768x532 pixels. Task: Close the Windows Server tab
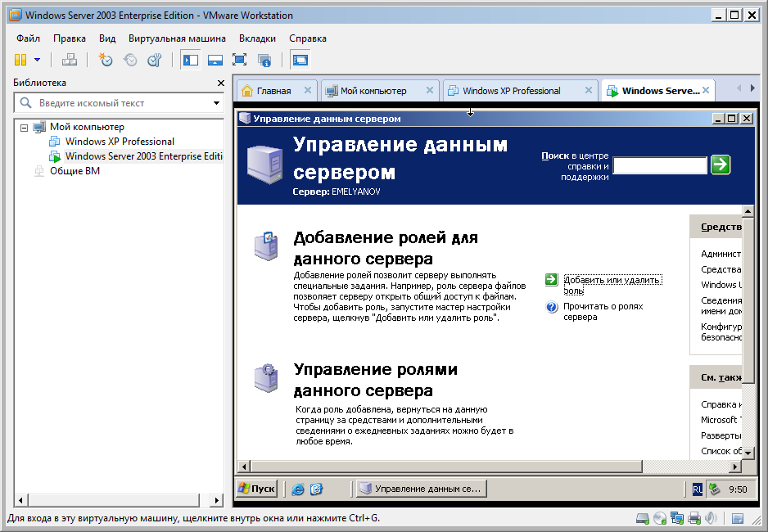point(706,90)
